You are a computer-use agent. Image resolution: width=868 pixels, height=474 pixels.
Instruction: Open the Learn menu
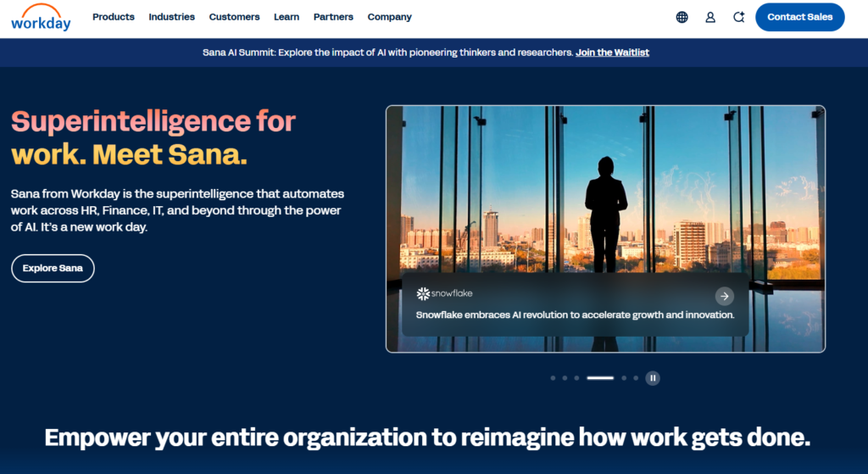click(287, 17)
